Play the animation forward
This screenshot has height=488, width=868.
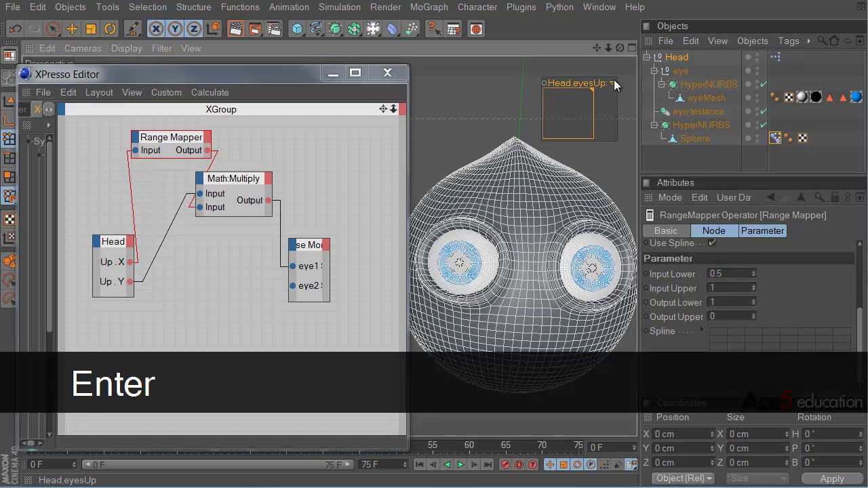pos(460,464)
